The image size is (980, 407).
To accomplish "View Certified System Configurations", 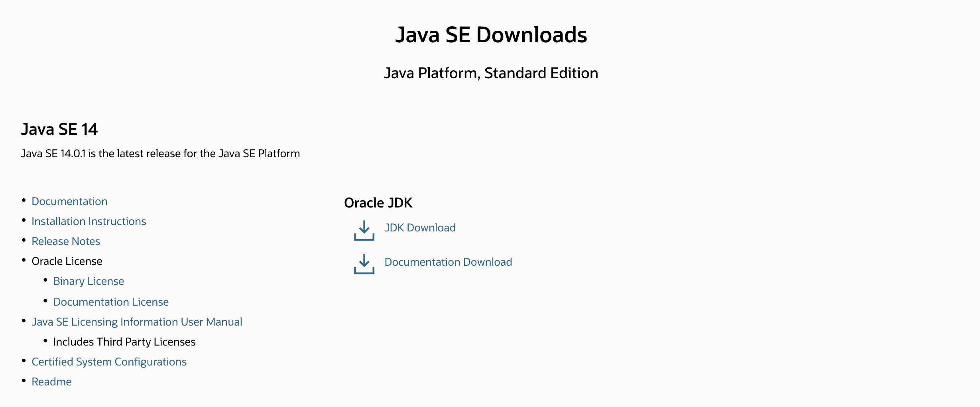I will pos(109,362).
